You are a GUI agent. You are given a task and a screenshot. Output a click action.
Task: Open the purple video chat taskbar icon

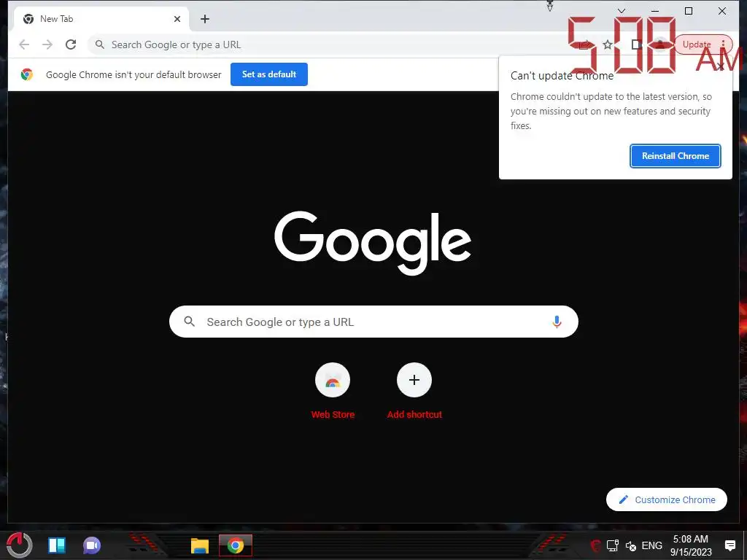92,545
